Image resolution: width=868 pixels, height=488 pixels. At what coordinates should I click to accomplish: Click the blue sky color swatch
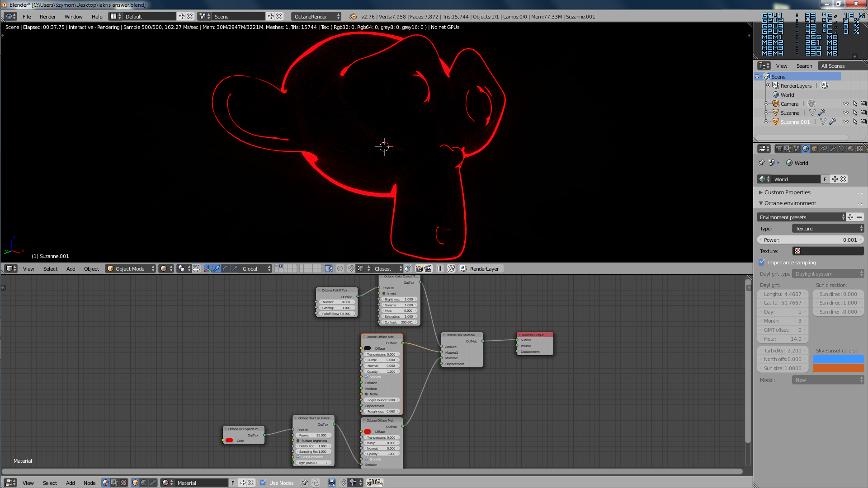[x=838, y=360]
